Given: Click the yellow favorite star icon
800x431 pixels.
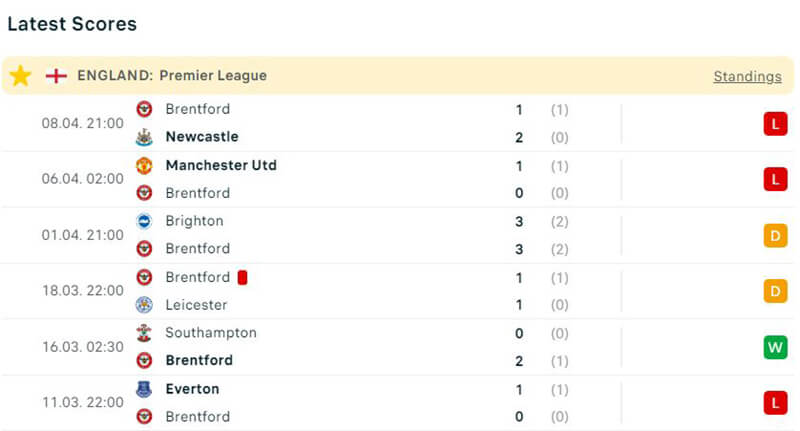Looking at the screenshot, I should (20, 76).
